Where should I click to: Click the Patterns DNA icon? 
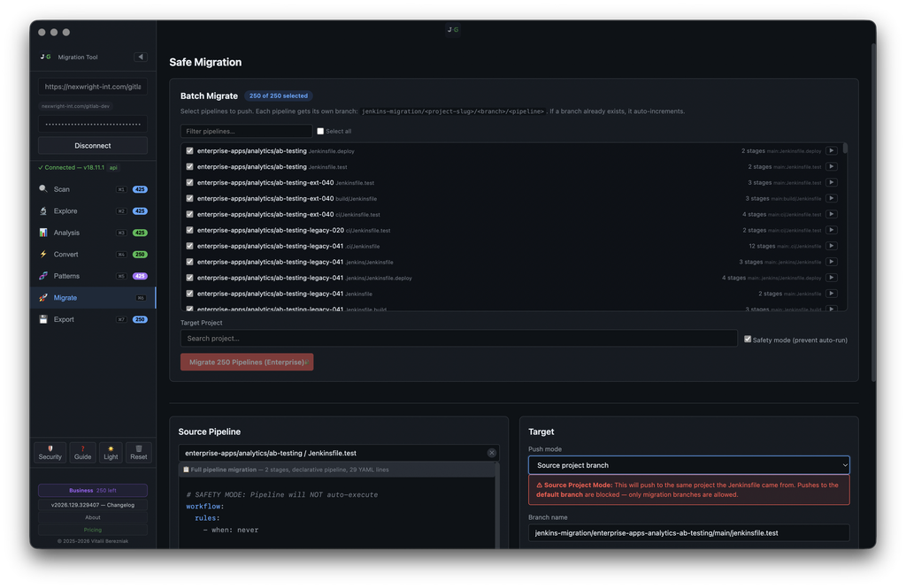click(43, 276)
